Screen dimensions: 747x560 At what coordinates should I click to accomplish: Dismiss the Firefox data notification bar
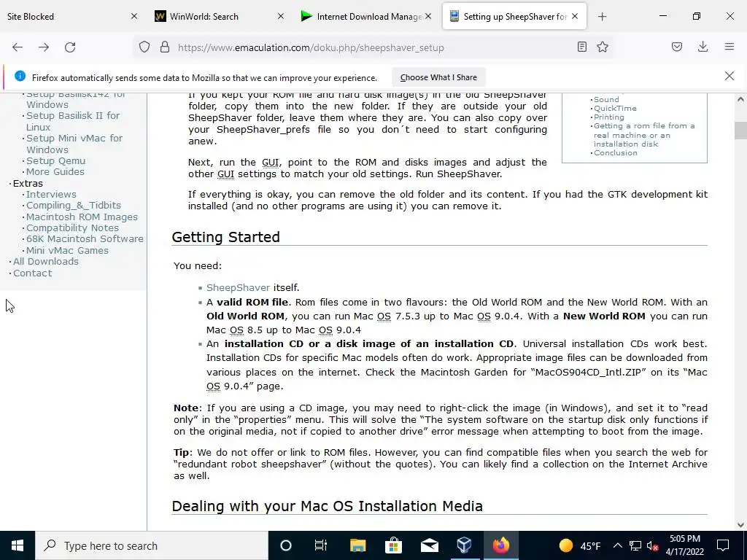tap(729, 76)
